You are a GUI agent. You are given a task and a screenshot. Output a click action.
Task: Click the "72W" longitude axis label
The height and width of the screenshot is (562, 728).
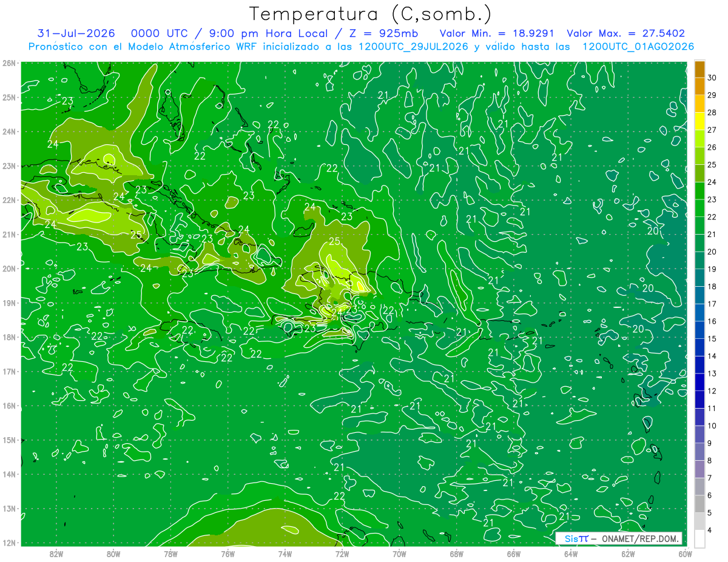[342, 554]
